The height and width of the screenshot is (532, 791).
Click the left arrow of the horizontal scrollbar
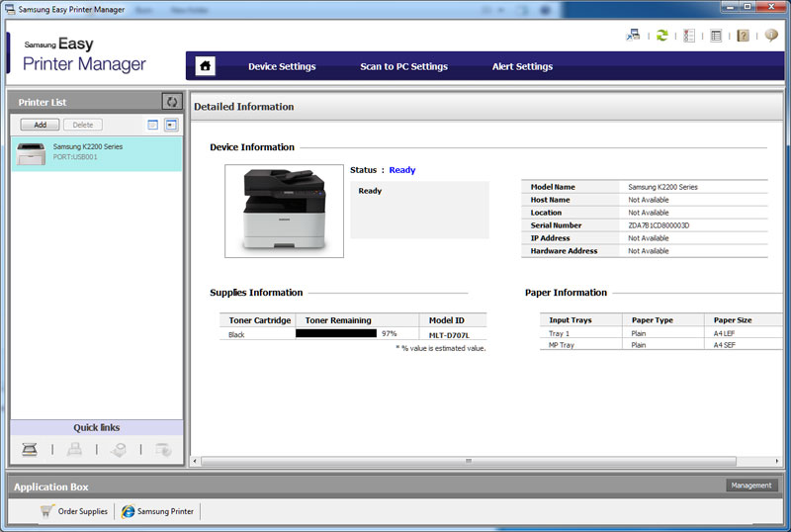195,461
